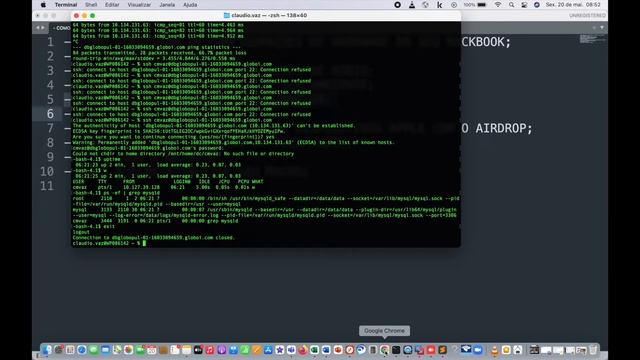Launch Firefox from the Dock
Viewport: 640px width, 360px height.
303,350
